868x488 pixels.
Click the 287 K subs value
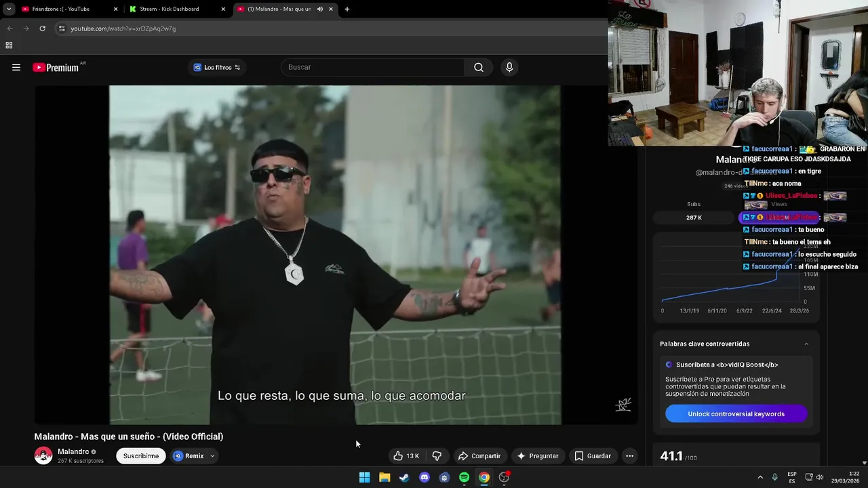pos(694,218)
